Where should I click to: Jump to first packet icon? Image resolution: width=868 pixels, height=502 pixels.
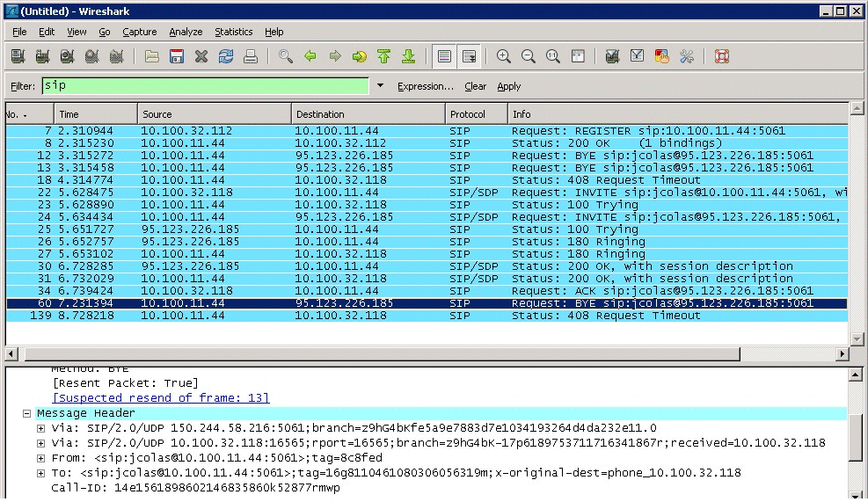pyautogui.click(x=383, y=56)
